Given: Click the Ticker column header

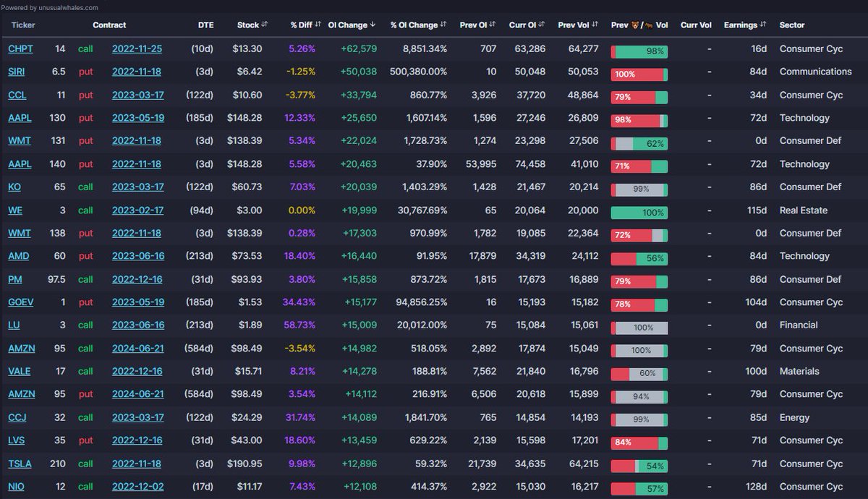Looking at the screenshot, I should [23, 25].
